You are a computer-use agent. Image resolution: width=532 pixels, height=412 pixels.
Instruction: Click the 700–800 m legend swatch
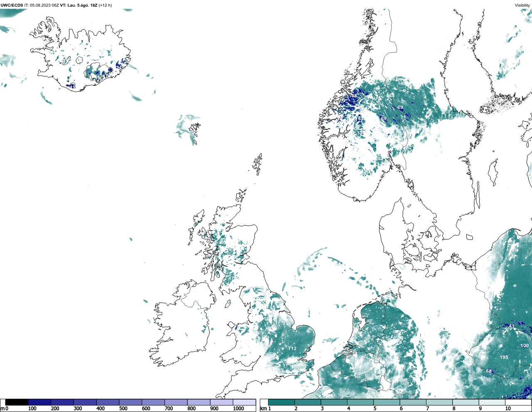pos(176,402)
